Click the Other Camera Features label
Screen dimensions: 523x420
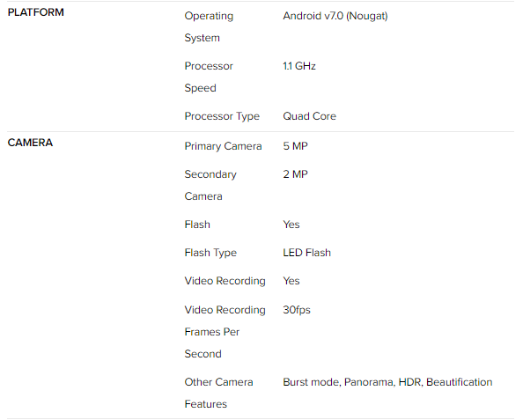219,393
